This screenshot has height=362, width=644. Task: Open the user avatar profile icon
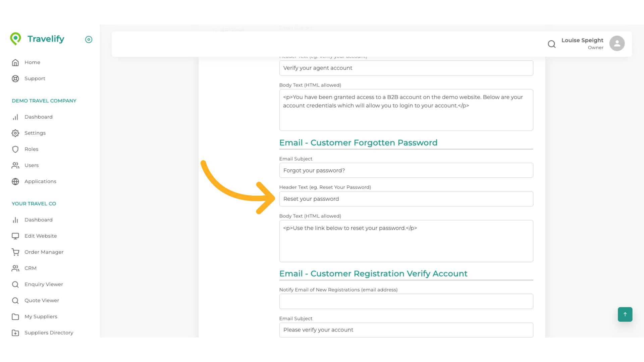[617, 44]
